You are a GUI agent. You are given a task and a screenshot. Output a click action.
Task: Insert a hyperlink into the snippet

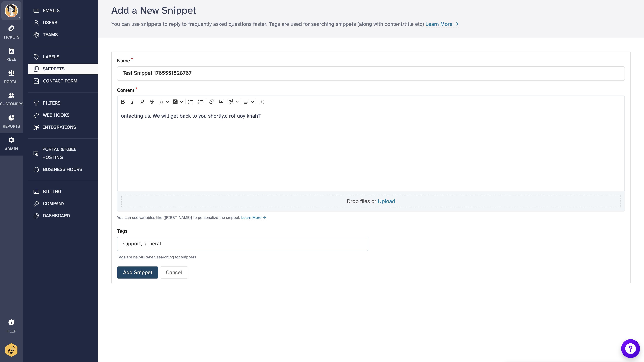211,102
